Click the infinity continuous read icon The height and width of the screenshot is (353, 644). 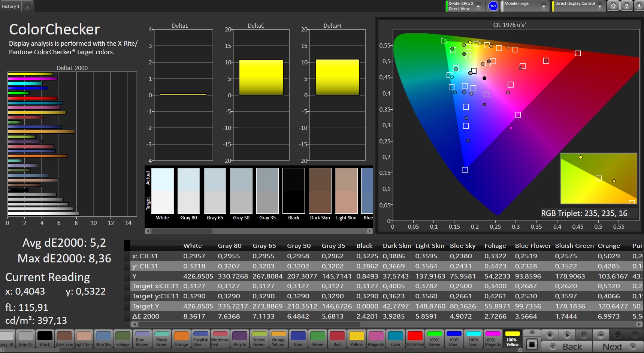click(x=601, y=335)
